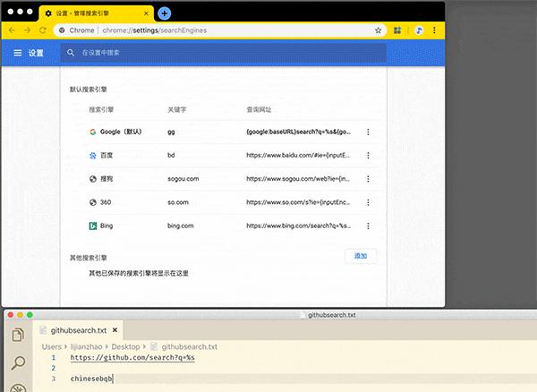Open the new tab plus button
Image resolution: width=537 pixels, height=392 pixels.
pos(165,13)
